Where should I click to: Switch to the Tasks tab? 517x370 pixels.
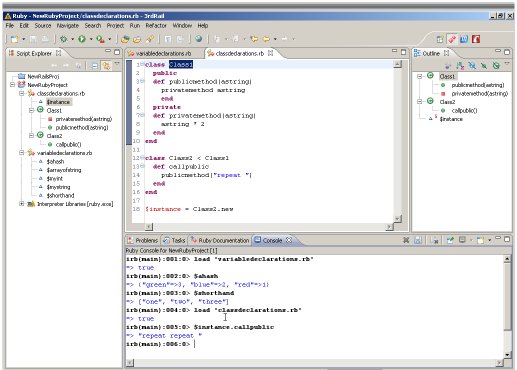174,240
